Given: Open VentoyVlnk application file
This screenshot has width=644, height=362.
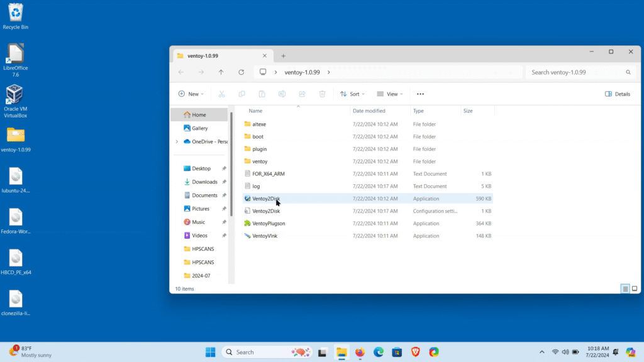Looking at the screenshot, I should click(x=264, y=236).
